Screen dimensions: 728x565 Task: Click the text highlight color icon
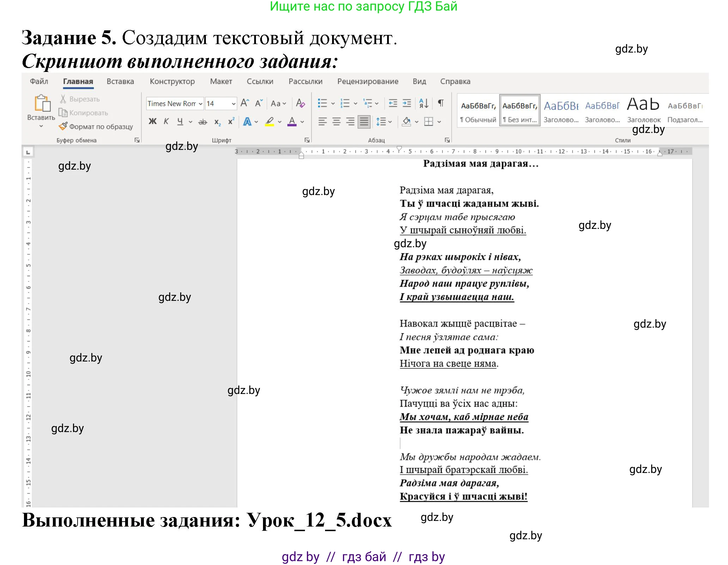[x=269, y=122]
